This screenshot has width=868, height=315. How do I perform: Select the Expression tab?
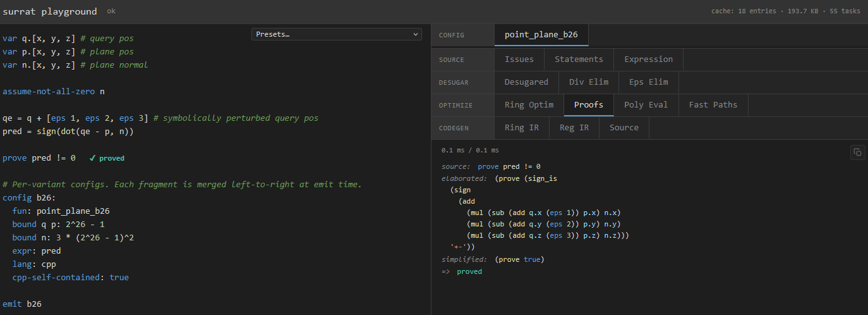[649, 59]
